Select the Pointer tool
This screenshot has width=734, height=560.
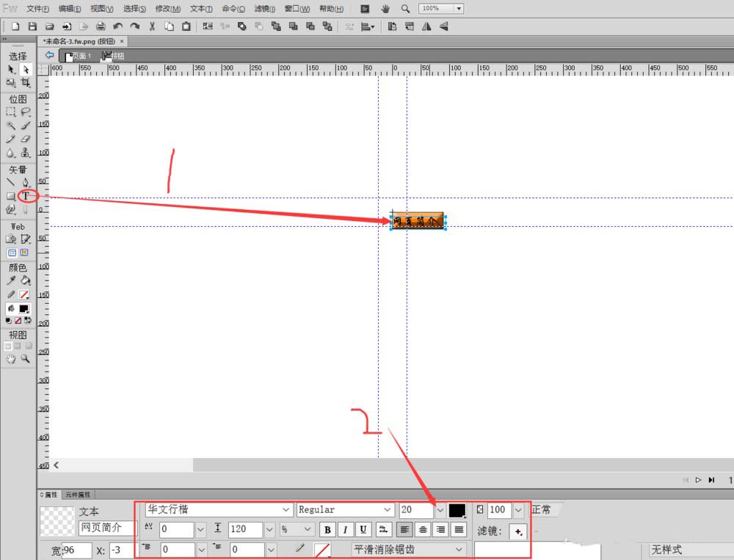click(11, 69)
